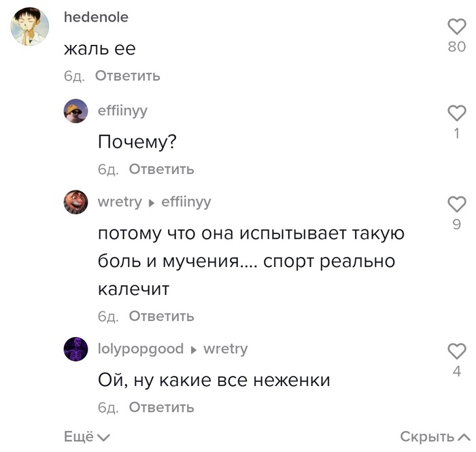The height and width of the screenshot is (452, 476).
Task: Click wretry username in third comment header
Action: pyautogui.click(x=120, y=202)
